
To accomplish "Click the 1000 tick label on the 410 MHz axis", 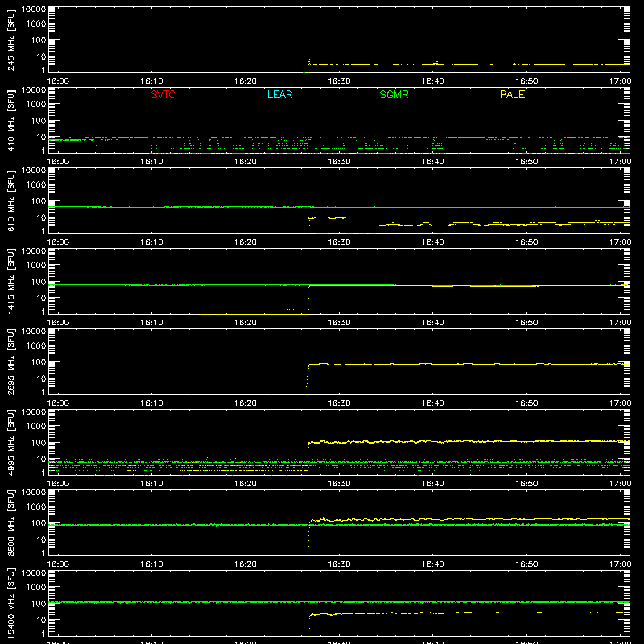I will 36,105.
